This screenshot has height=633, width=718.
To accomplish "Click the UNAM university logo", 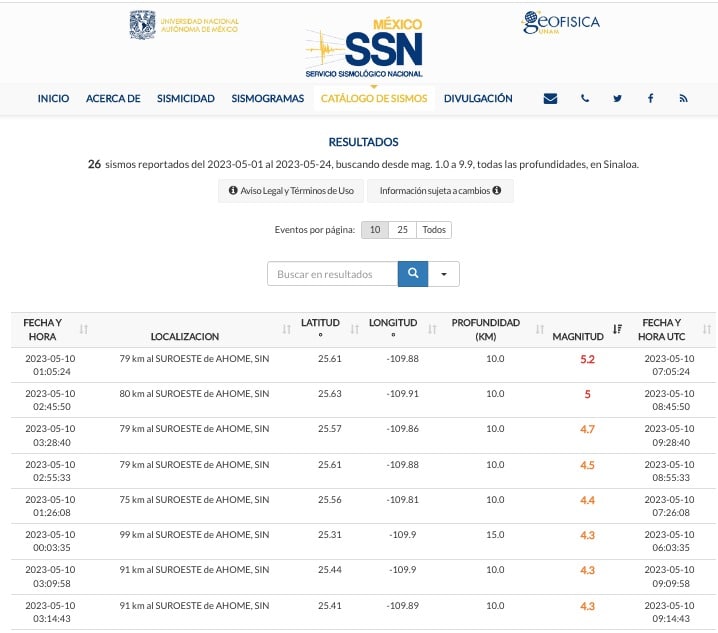I will (x=184, y=25).
